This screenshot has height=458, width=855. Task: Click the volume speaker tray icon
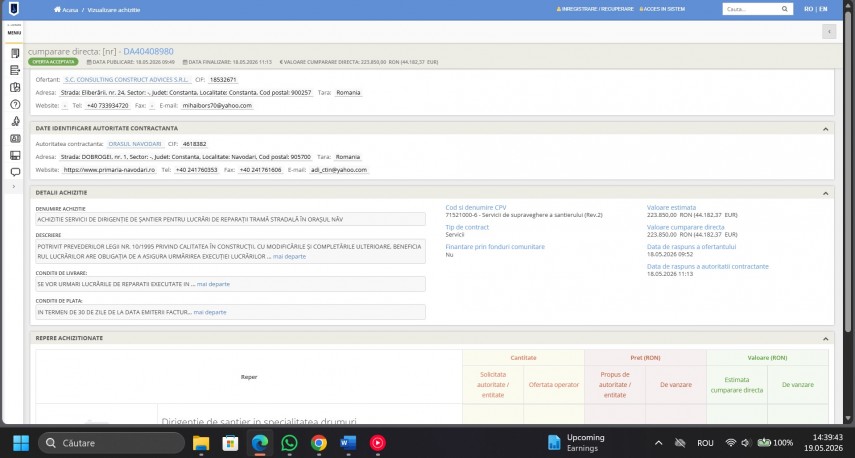tap(745, 443)
